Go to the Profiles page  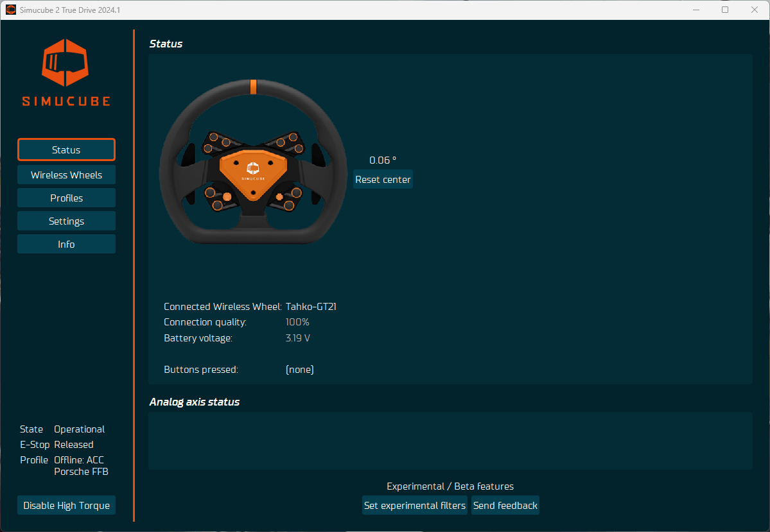(66, 198)
